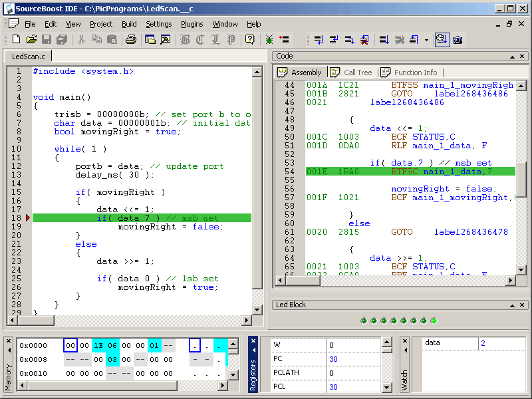This screenshot has height=399, width=532.
Task: Click the memory cell 1E in row 0x0000
Action: (98, 345)
